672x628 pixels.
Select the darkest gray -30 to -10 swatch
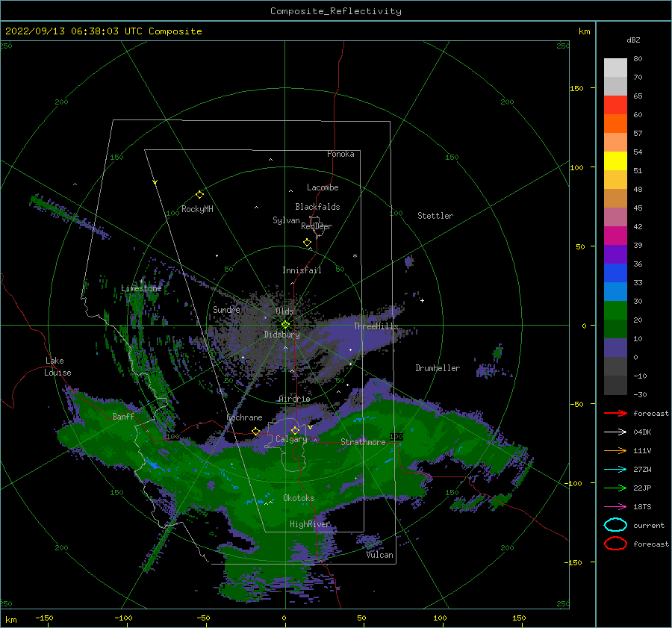click(x=615, y=385)
